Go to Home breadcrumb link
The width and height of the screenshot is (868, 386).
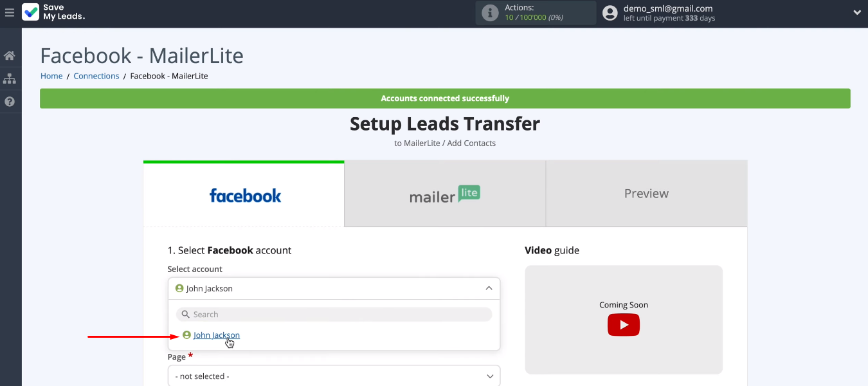pos(51,76)
